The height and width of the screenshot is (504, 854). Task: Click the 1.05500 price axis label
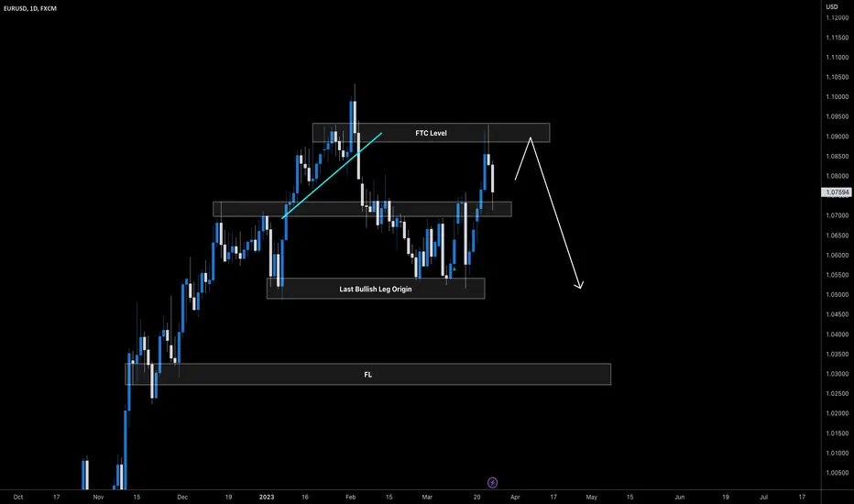(838, 275)
